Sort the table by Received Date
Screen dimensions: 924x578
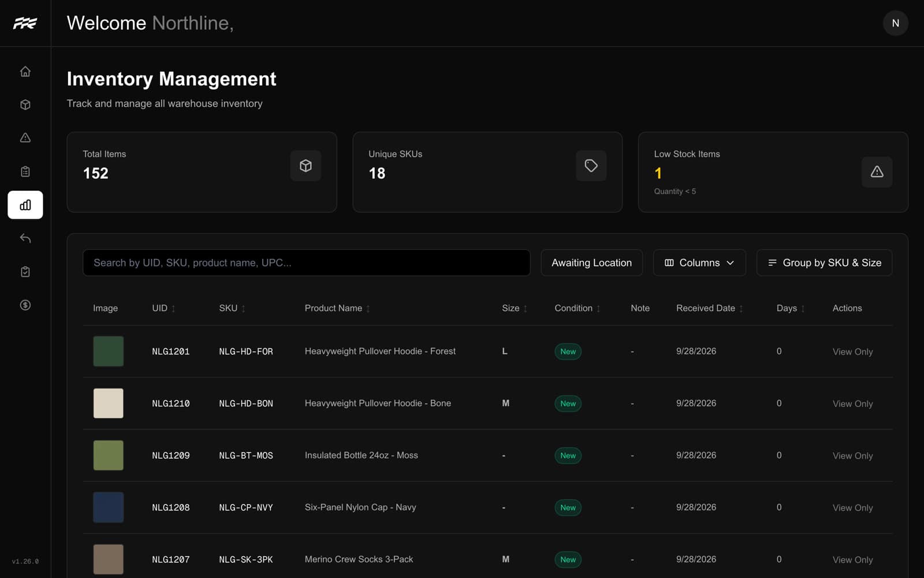click(710, 308)
